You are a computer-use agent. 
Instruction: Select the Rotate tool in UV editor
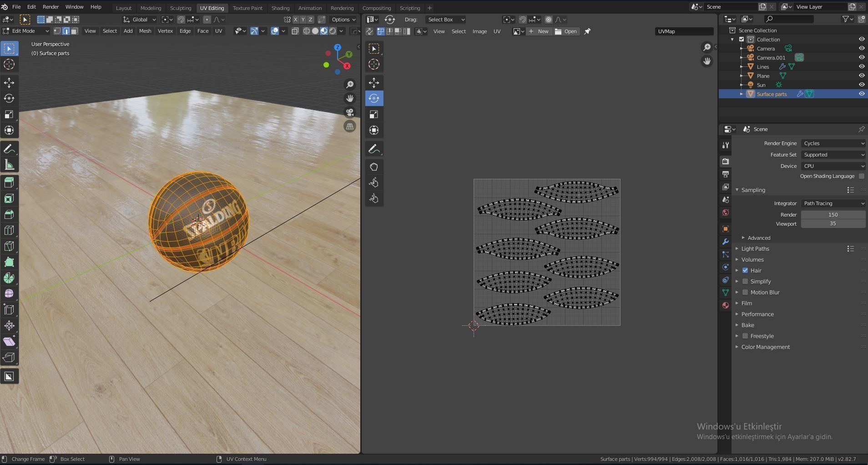point(374,98)
